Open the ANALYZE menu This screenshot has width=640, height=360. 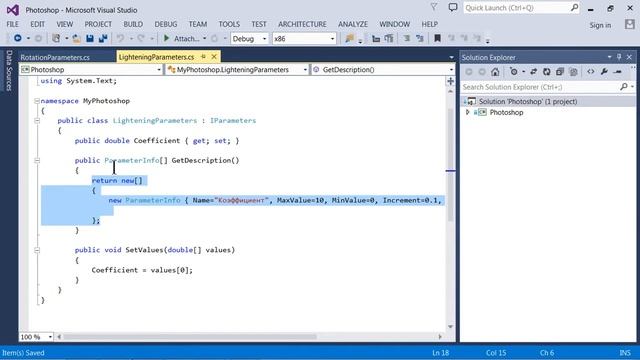[353, 24]
